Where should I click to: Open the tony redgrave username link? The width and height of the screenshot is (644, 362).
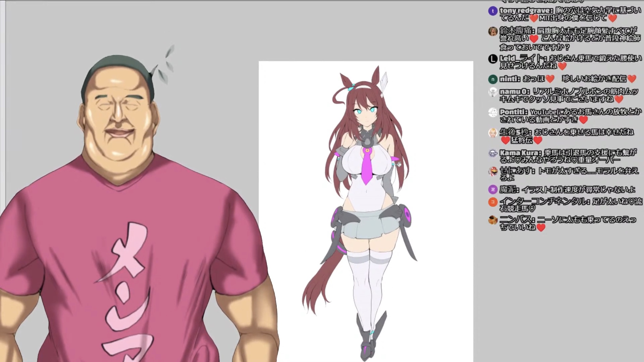coord(525,11)
